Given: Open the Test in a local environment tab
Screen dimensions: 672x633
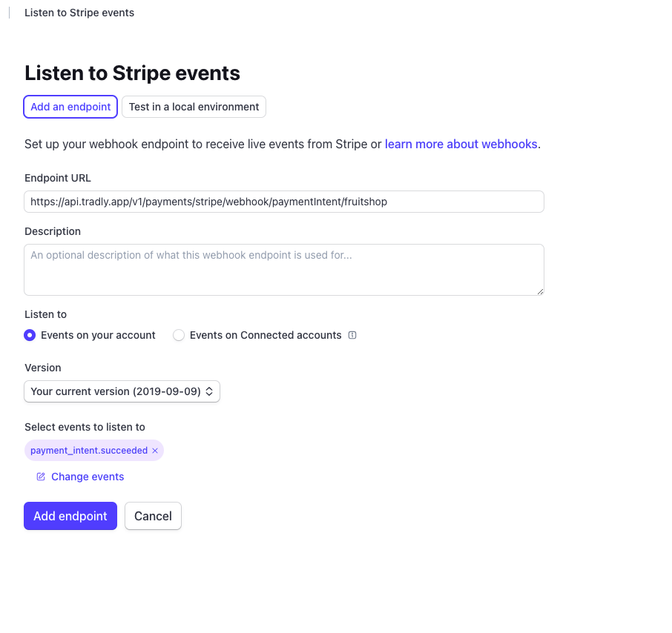Looking at the screenshot, I should pos(194,107).
